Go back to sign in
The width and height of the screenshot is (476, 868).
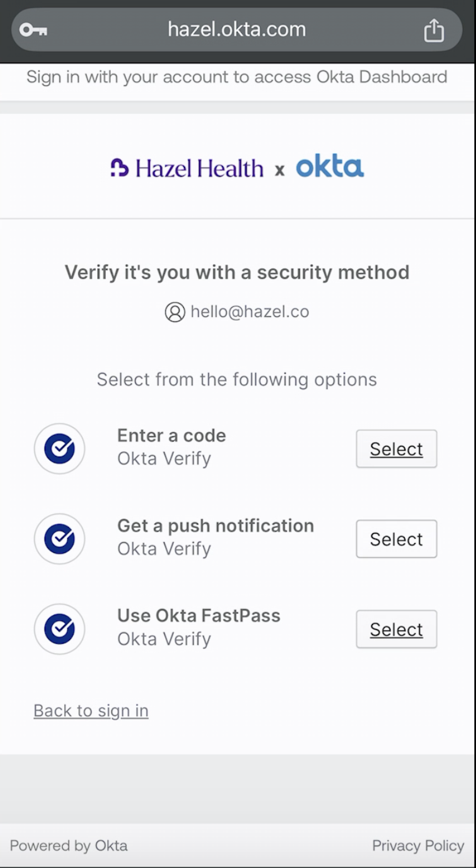tap(91, 710)
